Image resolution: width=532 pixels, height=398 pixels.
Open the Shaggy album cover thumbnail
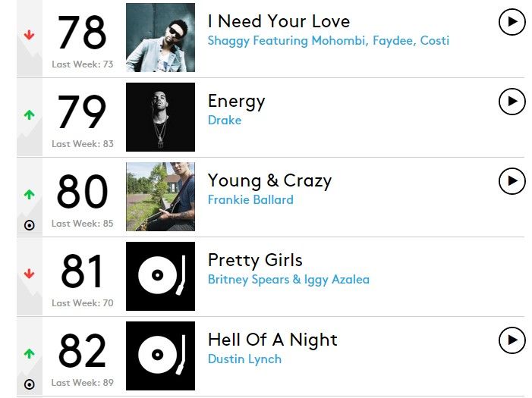click(160, 37)
